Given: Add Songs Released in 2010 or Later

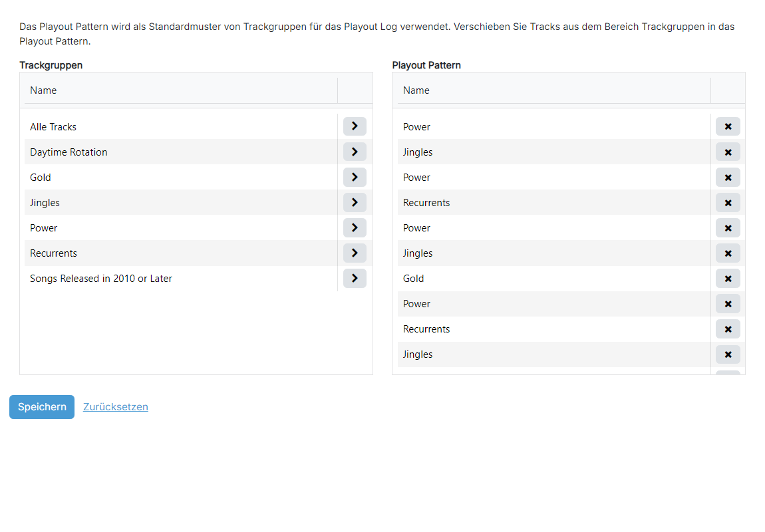Looking at the screenshot, I should [355, 279].
